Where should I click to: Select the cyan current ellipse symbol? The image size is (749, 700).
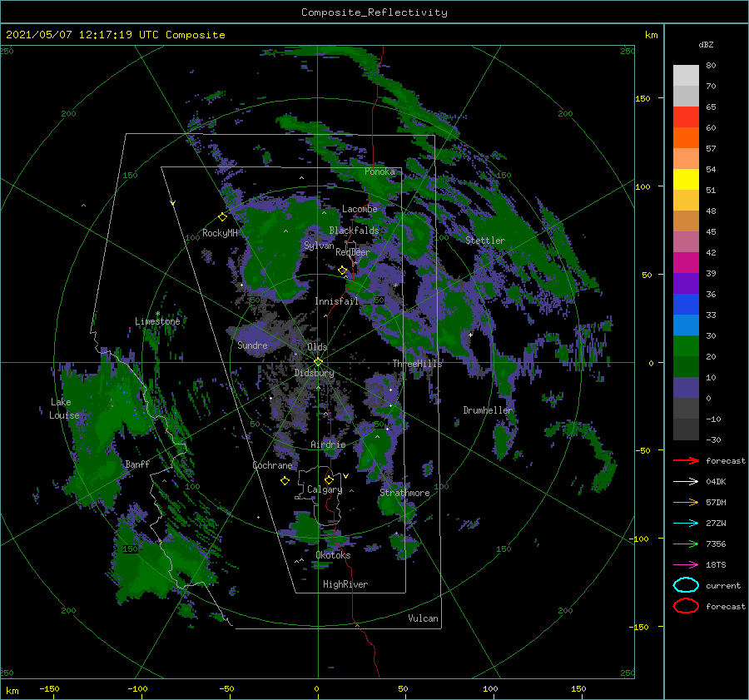coord(686,585)
